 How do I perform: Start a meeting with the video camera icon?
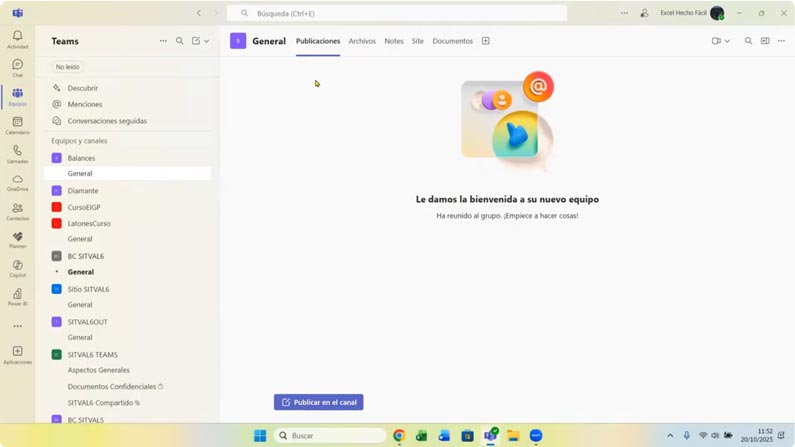(x=716, y=41)
